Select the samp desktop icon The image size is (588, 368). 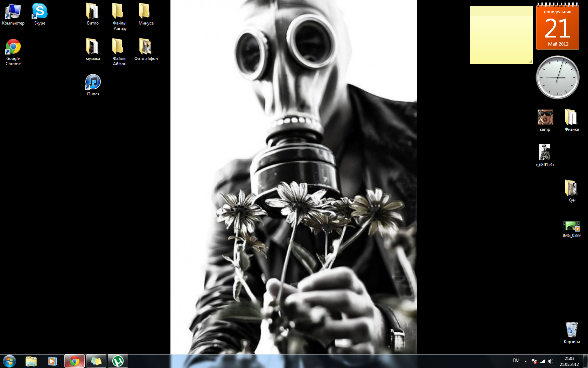coord(545,121)
